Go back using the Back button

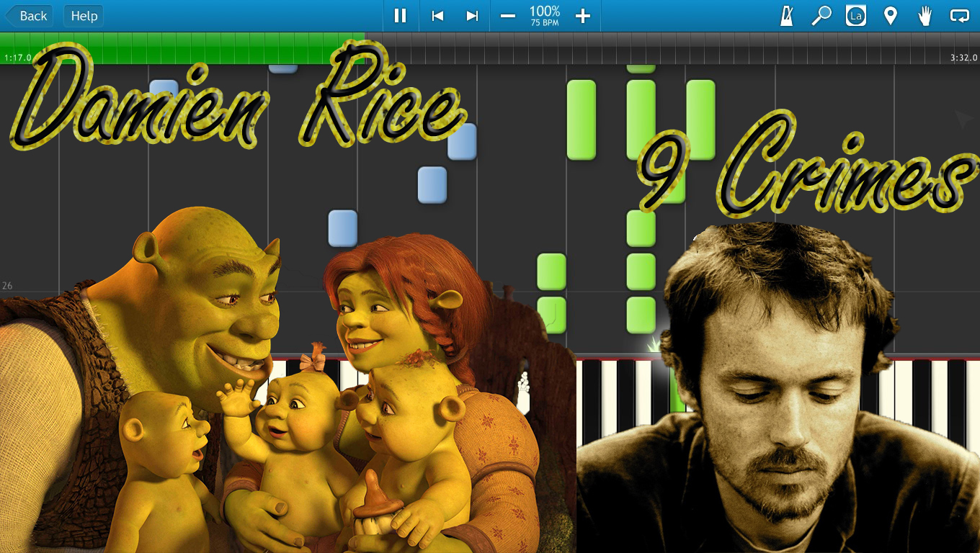pyautogui.click(x=29, y=16)
